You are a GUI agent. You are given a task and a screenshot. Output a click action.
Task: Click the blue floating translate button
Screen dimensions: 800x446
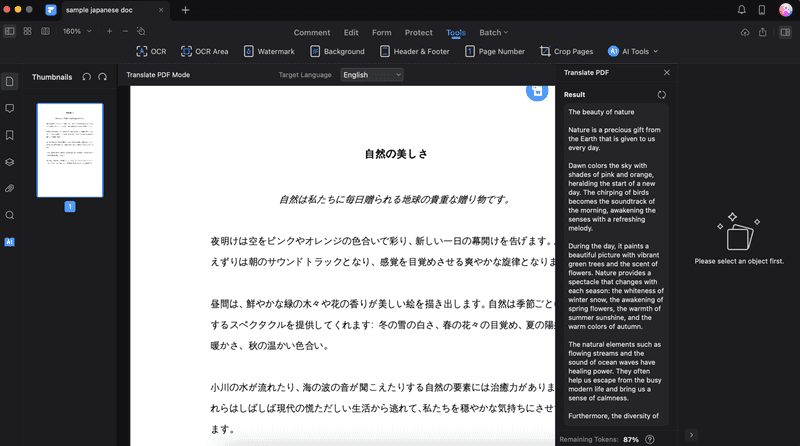(537, 92)
